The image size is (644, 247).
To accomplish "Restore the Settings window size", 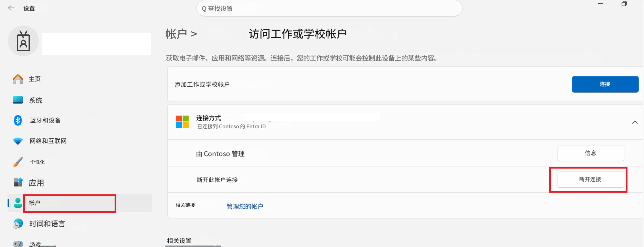I will (624, 4).
